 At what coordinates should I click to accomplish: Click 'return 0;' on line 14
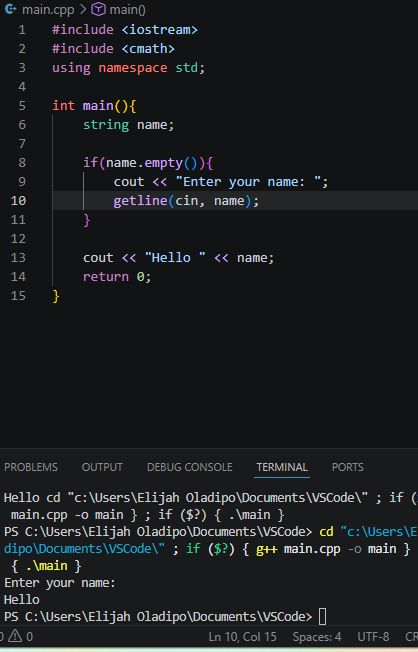(117, 277)
